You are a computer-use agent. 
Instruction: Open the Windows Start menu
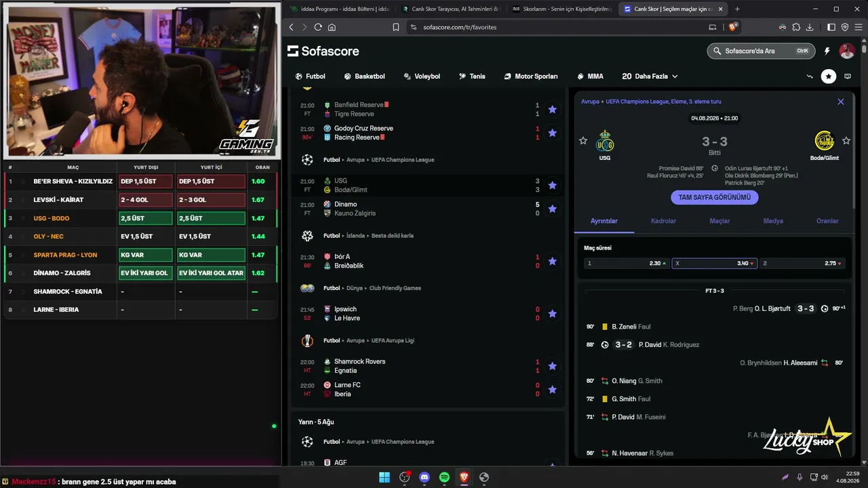(385, 477)
